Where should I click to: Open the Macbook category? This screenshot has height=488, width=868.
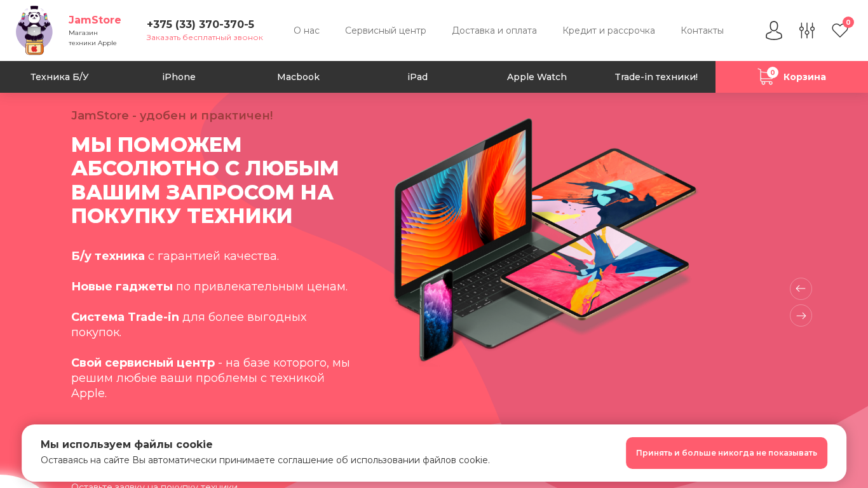coord(299,77)
